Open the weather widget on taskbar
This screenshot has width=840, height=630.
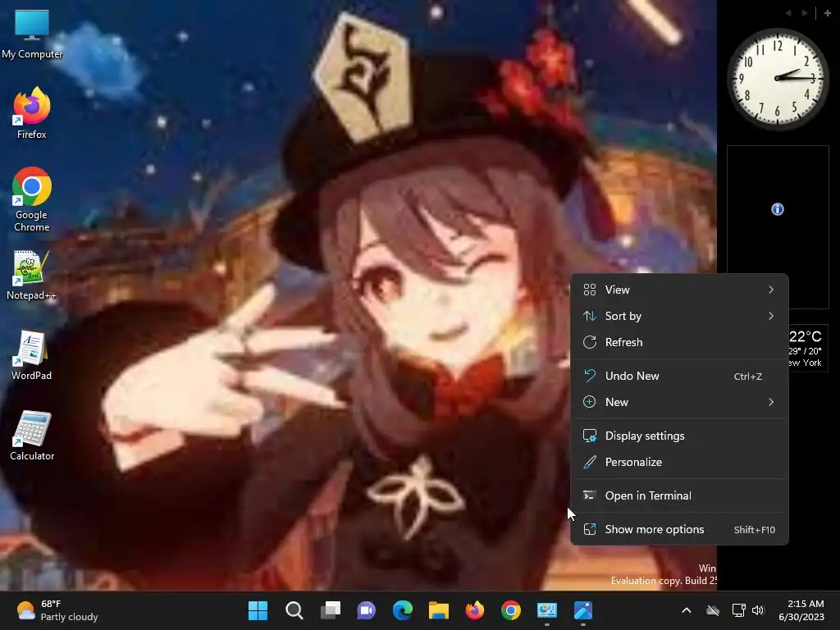pyautogui.click(x=57, y=610)
